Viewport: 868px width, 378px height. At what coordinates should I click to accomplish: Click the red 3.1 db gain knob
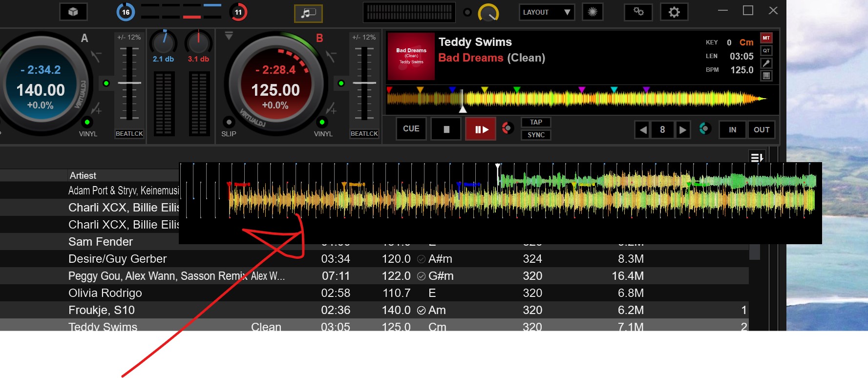[198, 42]
